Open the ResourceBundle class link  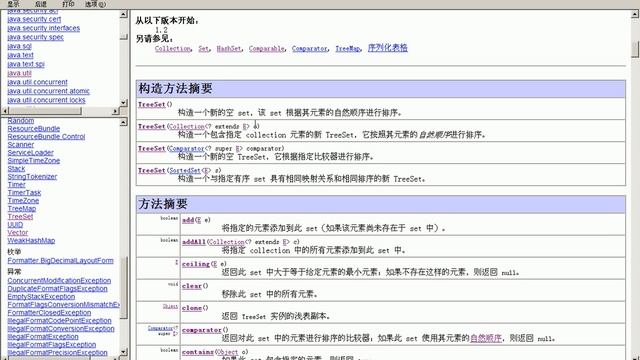click(34, 129)
